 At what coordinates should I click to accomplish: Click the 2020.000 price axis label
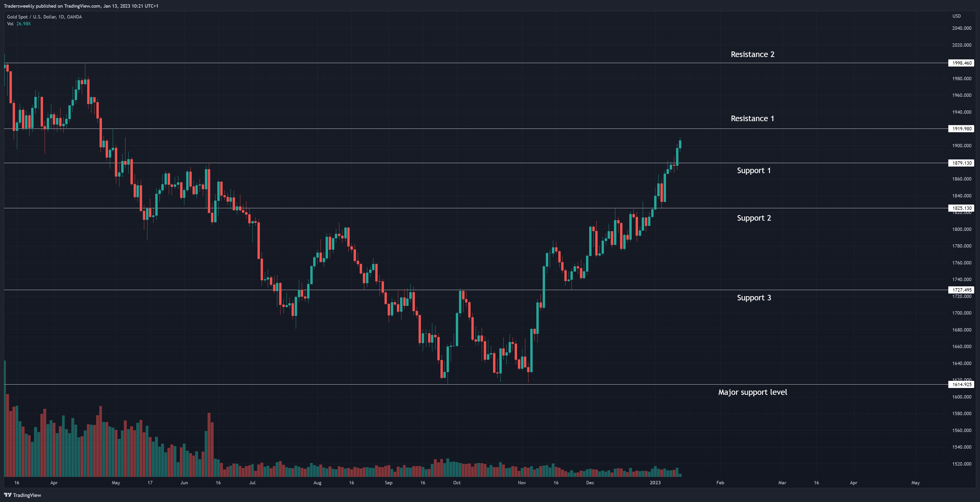click(x=961, y=45)
